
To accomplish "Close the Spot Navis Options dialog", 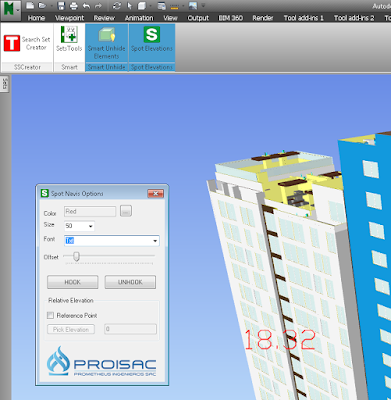I will pyautogui.click(x=155, y=193).
